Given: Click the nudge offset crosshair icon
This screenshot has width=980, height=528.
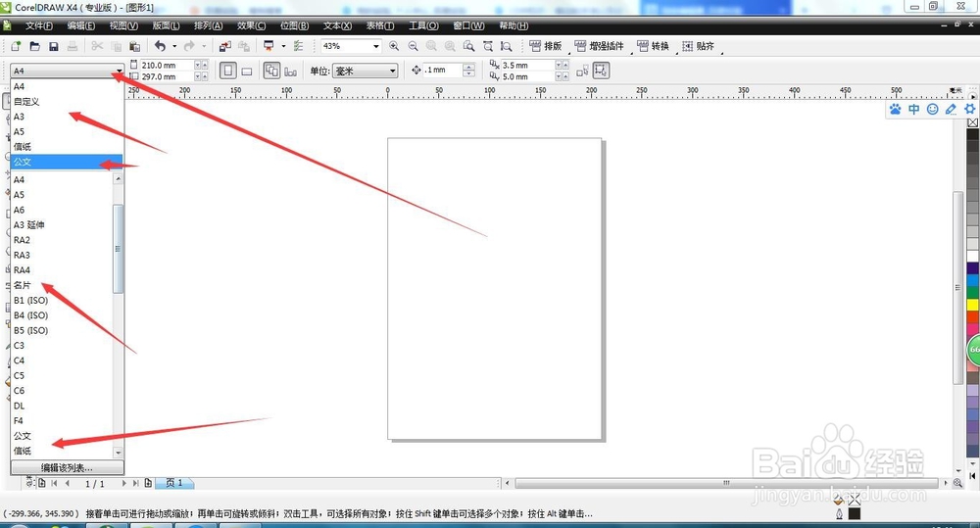Looking at the screenshot, I should coord(416,71).
